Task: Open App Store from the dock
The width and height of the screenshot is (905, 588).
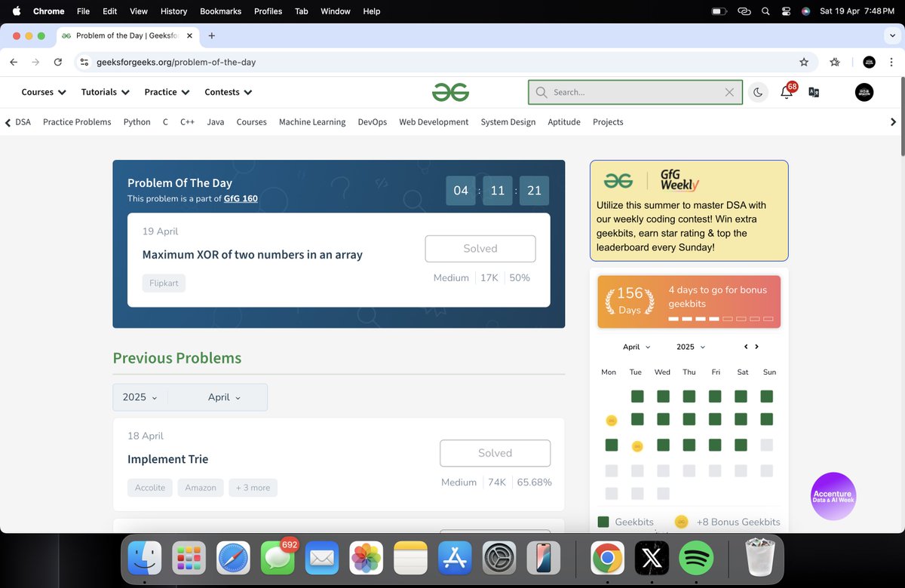Action: [x=455, y=559]
